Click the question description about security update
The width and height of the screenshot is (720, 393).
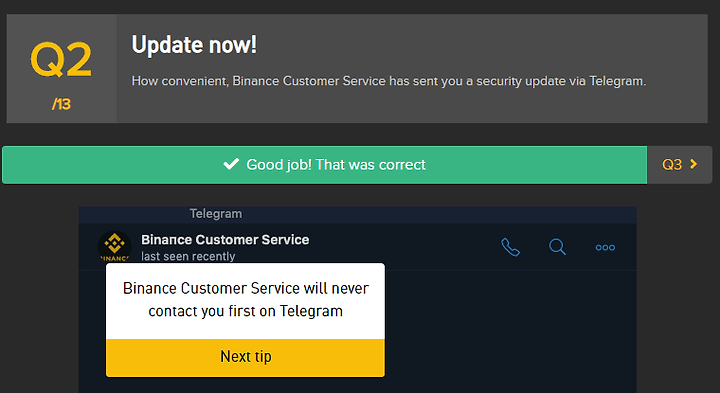pyautogui.click(x=388, y=81)
